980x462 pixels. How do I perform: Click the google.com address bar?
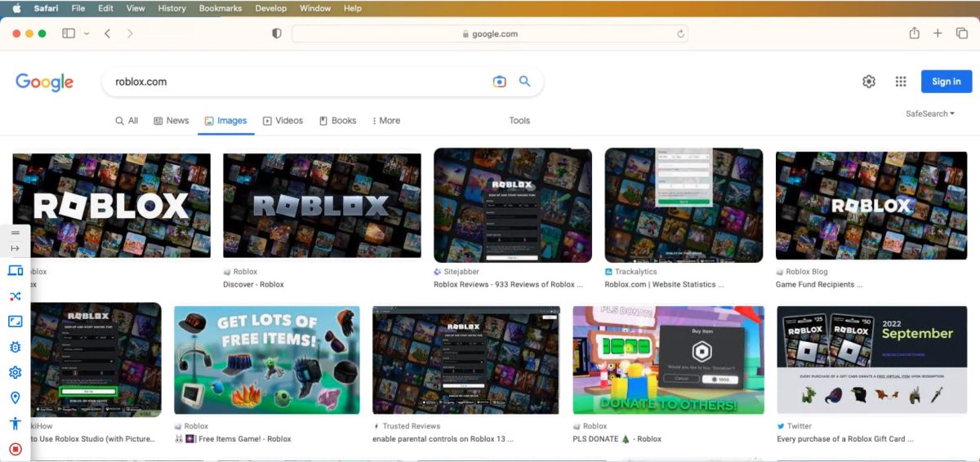(x=489, y=33)
